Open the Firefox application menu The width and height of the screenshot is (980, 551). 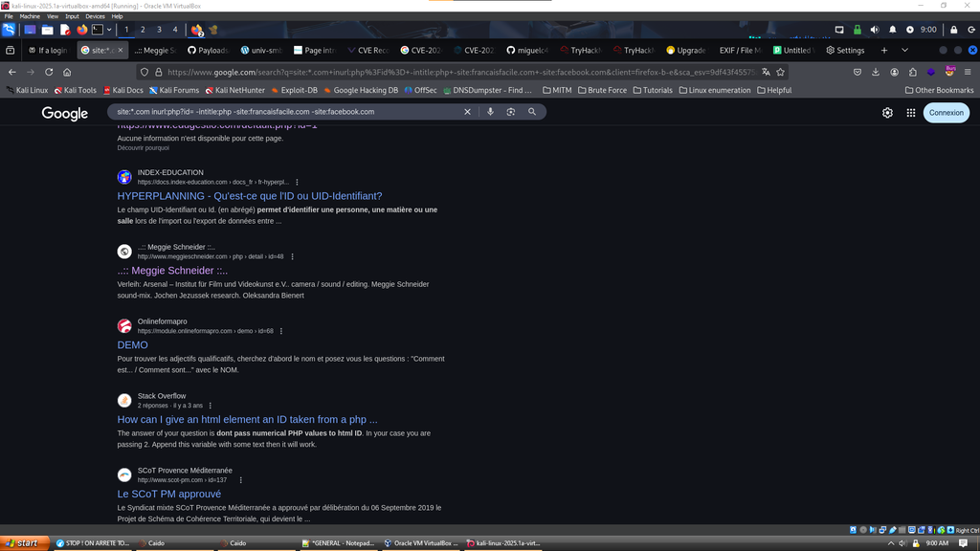(969, 72)
